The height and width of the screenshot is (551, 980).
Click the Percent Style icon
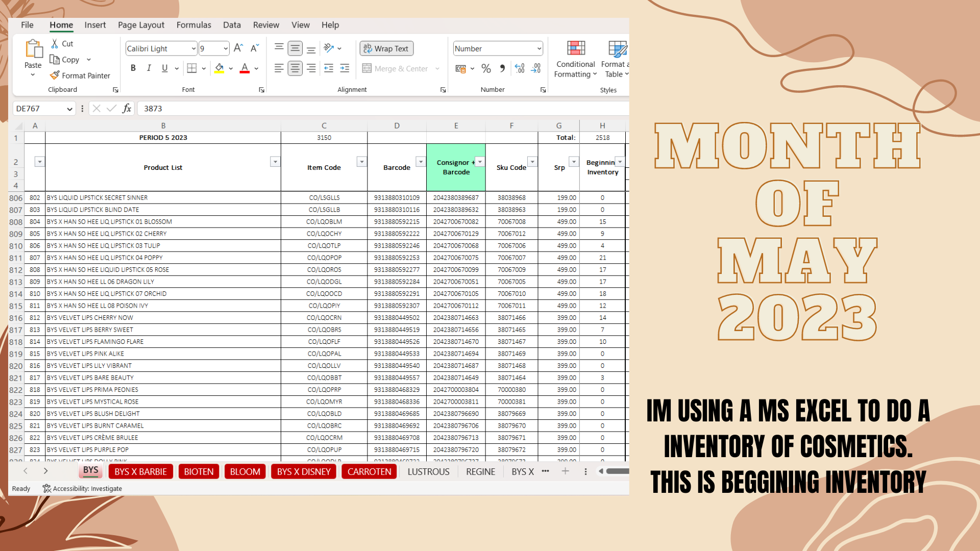point(486,68)
